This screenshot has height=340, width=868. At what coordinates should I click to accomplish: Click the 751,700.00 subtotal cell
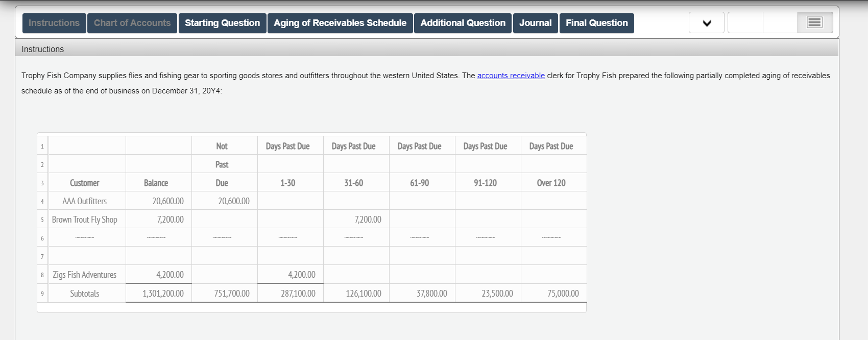(232, 294)
